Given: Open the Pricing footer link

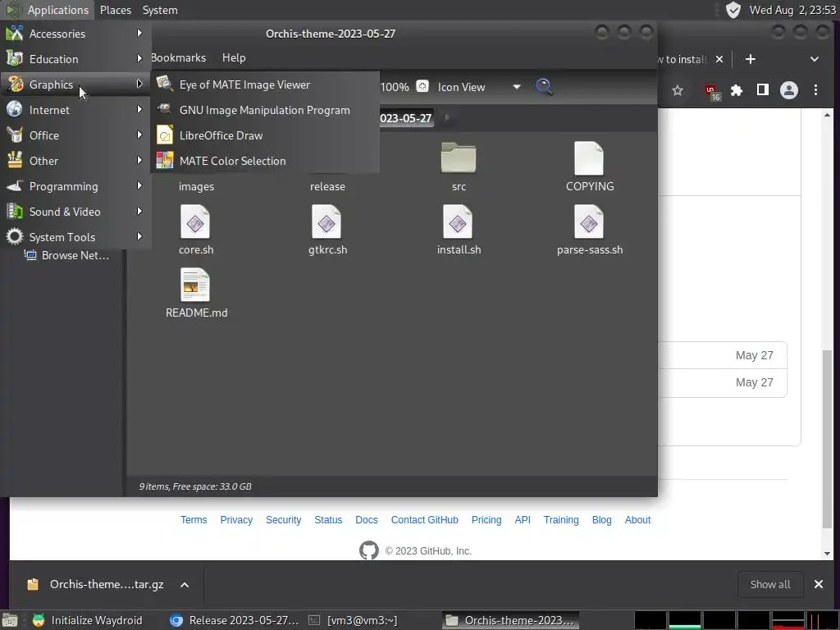Looking at the screenshot, I should point(486,519).
